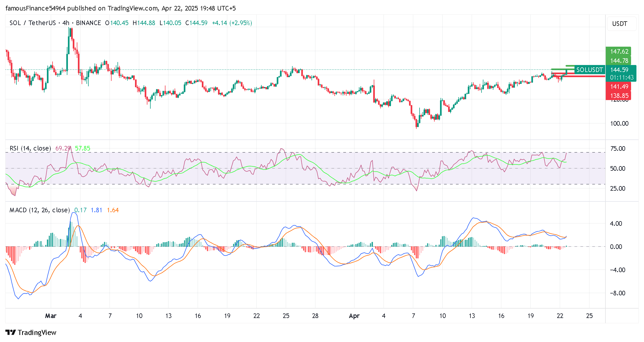Open the RSI (14, close) indicator legend
Screen dimensions: 644x342
pos(30,148)
